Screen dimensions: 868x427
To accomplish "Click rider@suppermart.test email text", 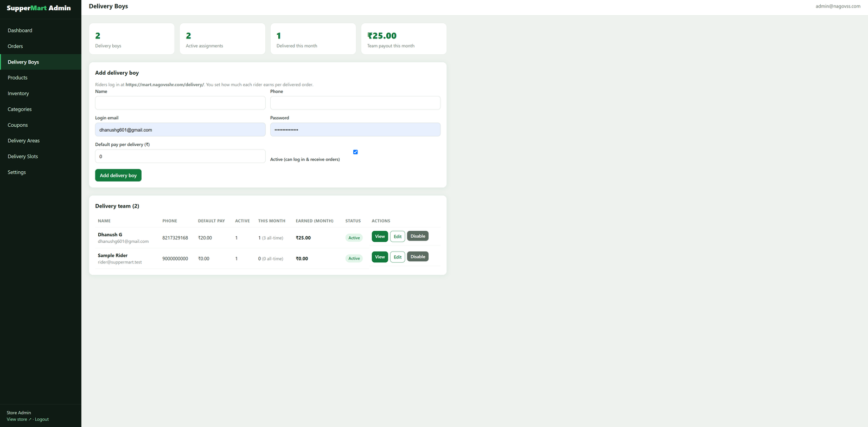I will (120, 262).
